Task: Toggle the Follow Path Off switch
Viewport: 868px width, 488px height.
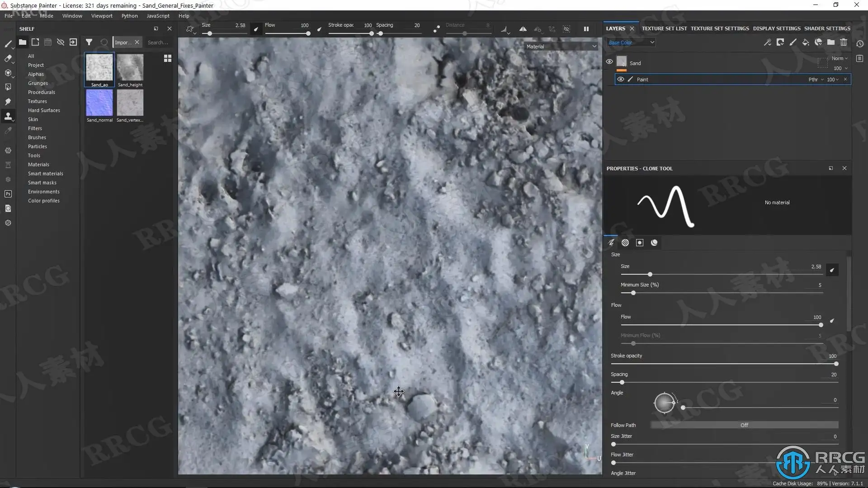Action: pos(744,425)
